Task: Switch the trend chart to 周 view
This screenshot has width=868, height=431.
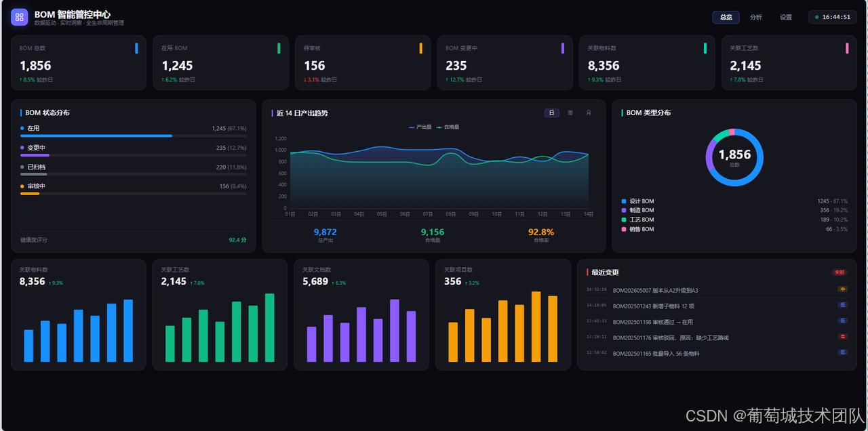Action: point(570,113)
